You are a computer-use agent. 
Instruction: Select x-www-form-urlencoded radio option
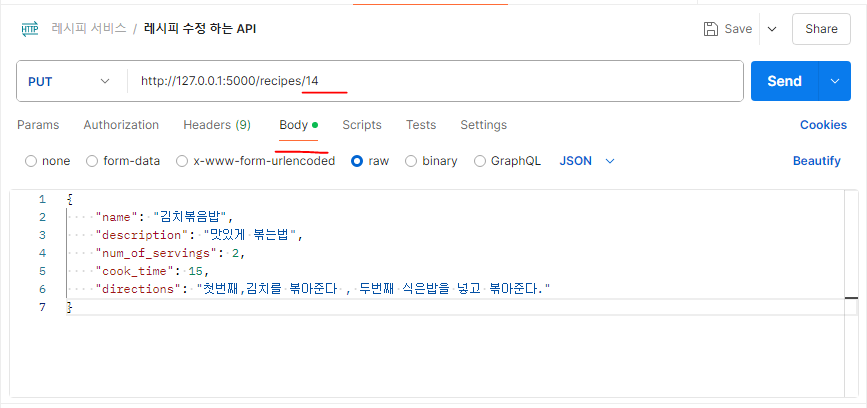pos(181,161)
